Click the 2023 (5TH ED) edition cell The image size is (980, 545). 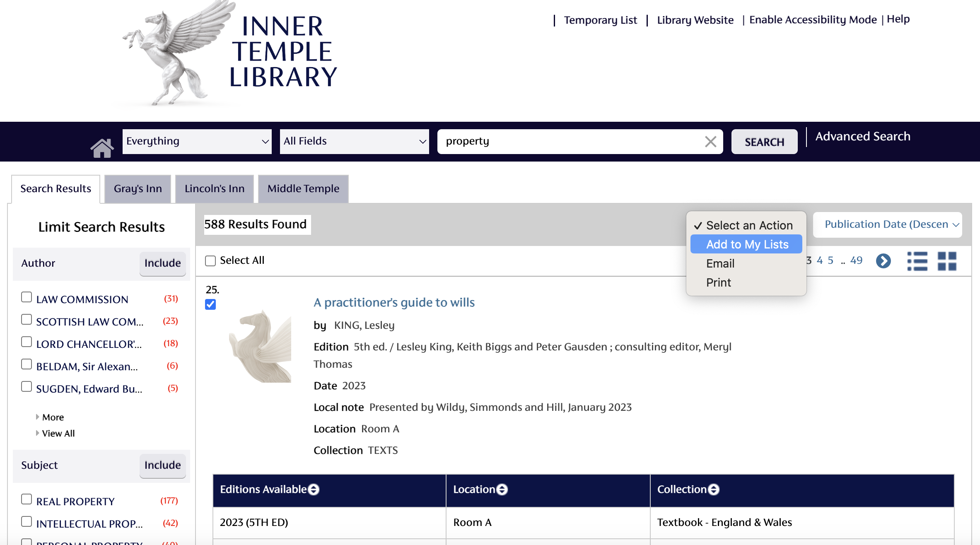pyautogui.click(x=329, y=523)
